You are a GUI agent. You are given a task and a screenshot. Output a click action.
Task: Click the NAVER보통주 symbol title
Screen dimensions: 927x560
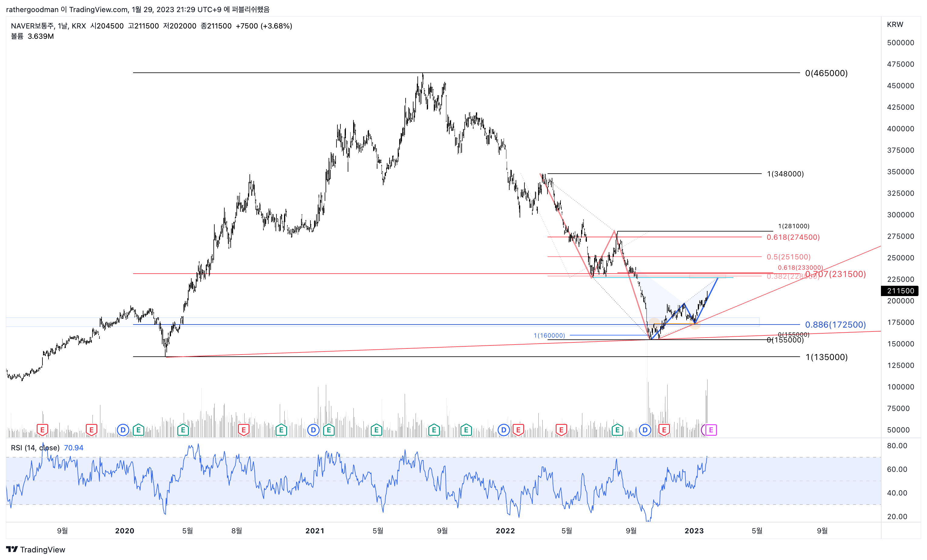(32, 26)
